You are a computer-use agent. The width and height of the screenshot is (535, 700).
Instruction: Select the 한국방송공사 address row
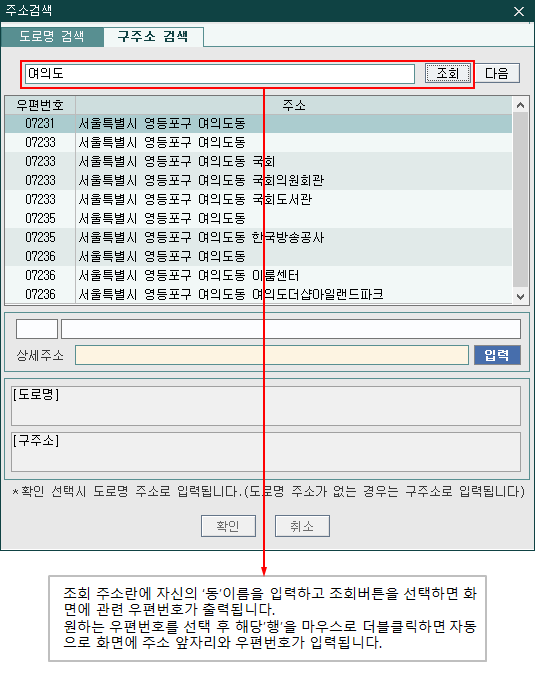coord(259,238)
